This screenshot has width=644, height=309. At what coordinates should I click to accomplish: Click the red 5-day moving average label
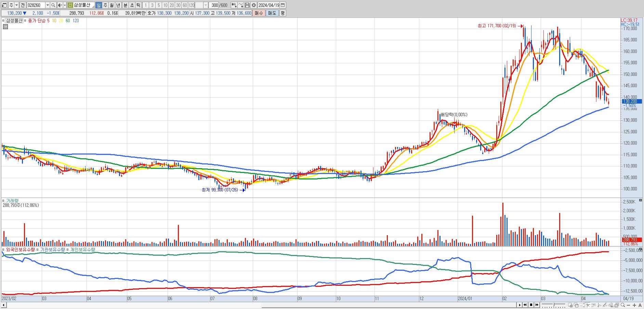(48, 21)
